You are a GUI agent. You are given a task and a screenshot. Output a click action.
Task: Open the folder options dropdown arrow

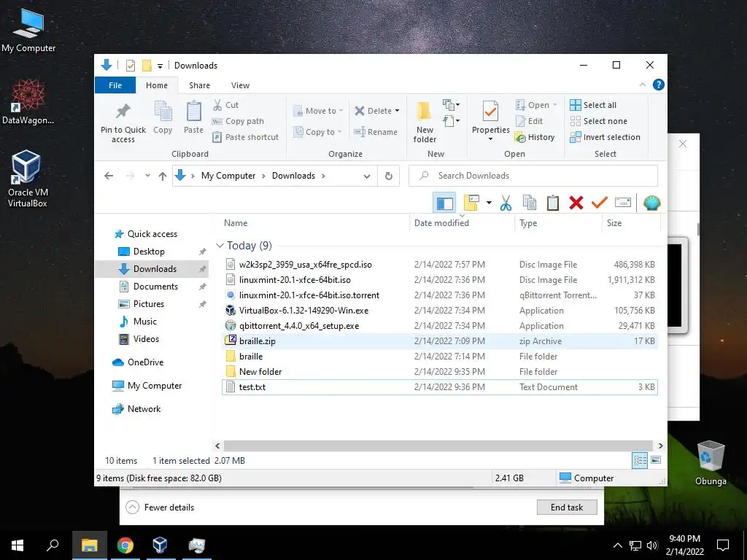point(489,203)
